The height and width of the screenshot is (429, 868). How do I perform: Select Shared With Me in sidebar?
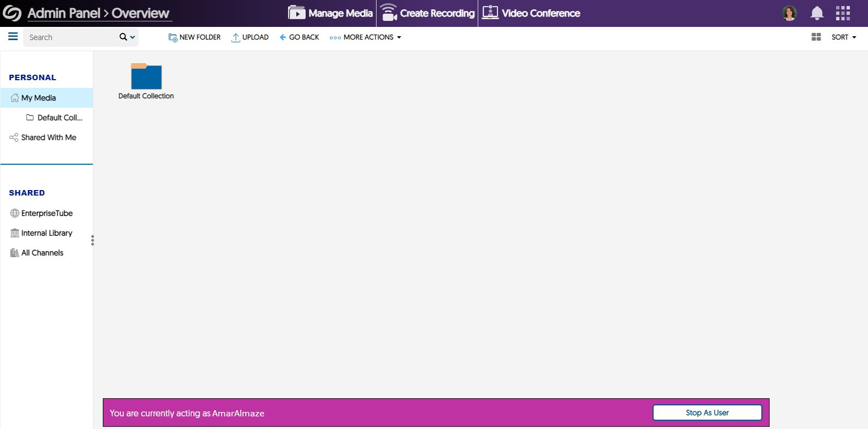tap(48, 137)
